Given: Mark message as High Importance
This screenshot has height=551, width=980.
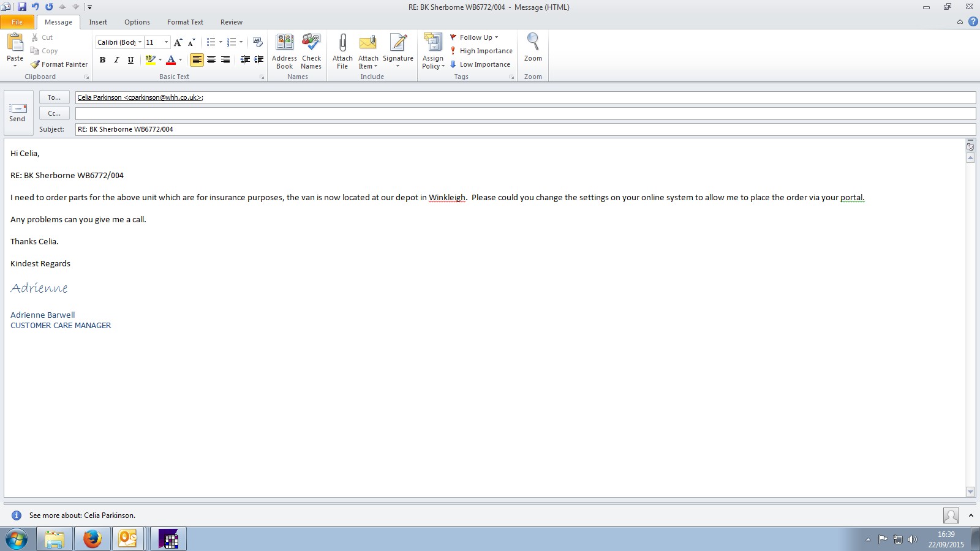Looking at the screenshot, I should [x=481, y=51].
